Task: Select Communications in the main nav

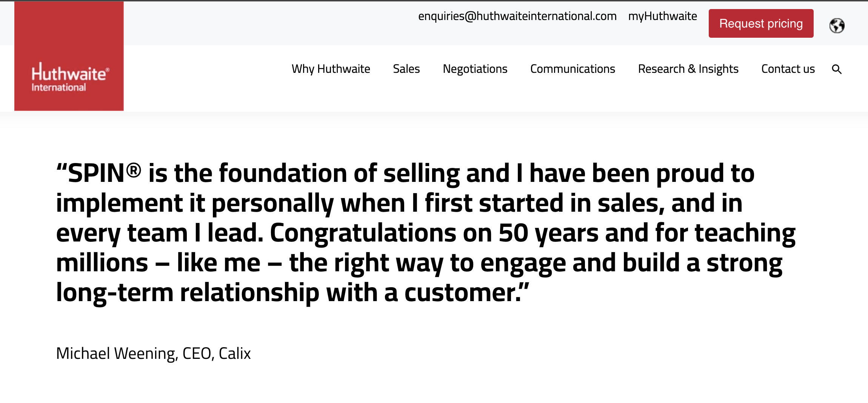Action: (x=573, y=69)
